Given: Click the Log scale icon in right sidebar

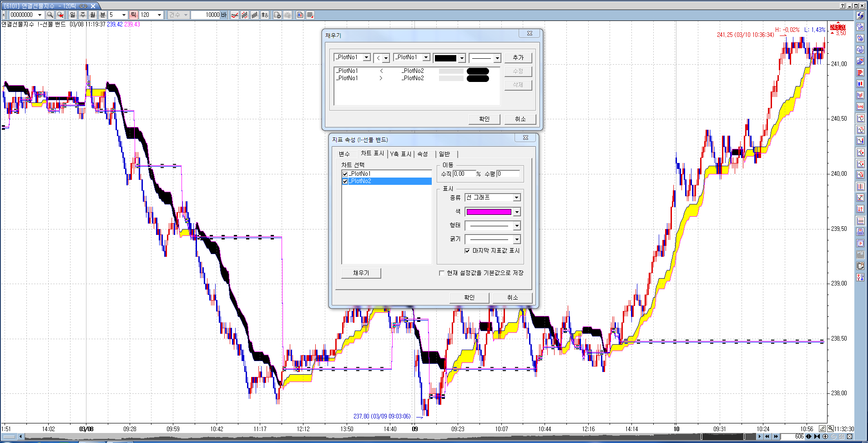Looking at the screenshot, I should click(x=860, y=107).
